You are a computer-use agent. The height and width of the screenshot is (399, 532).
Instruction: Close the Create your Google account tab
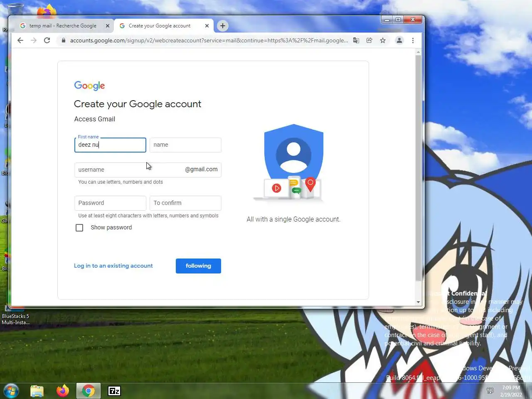[x=207, y=26]
